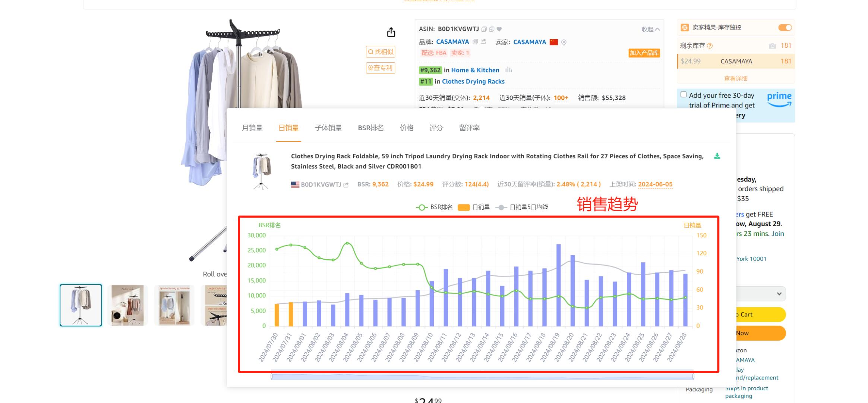Toggle 日销量5日均线 legend series
The height and width of the screenshot is (403, 868).
522,207
